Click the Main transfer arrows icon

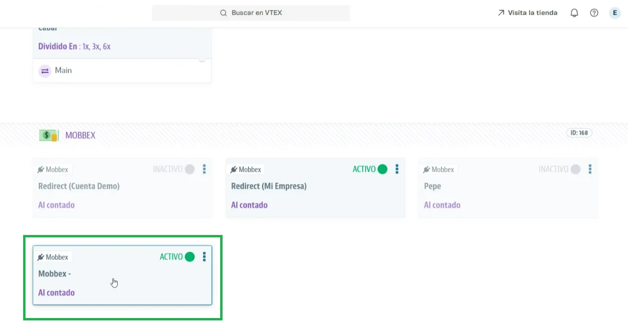(x=45, y=71)
